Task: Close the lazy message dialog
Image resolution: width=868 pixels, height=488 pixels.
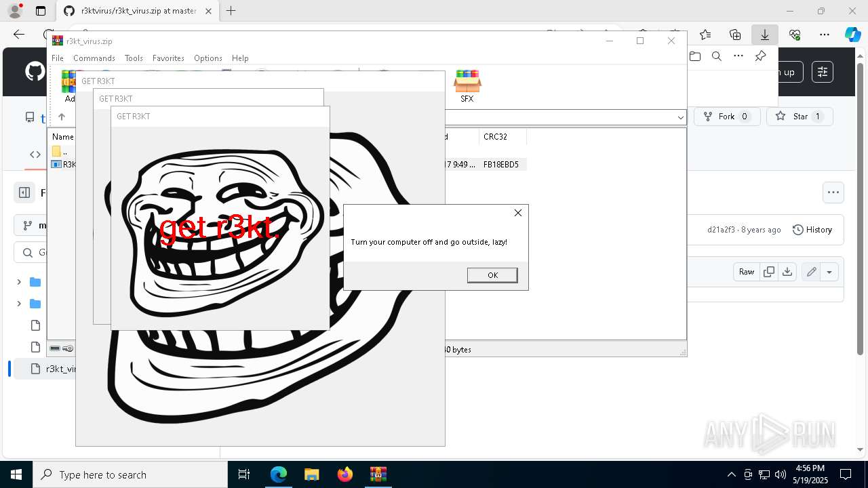Action: [x=518, y=213]
